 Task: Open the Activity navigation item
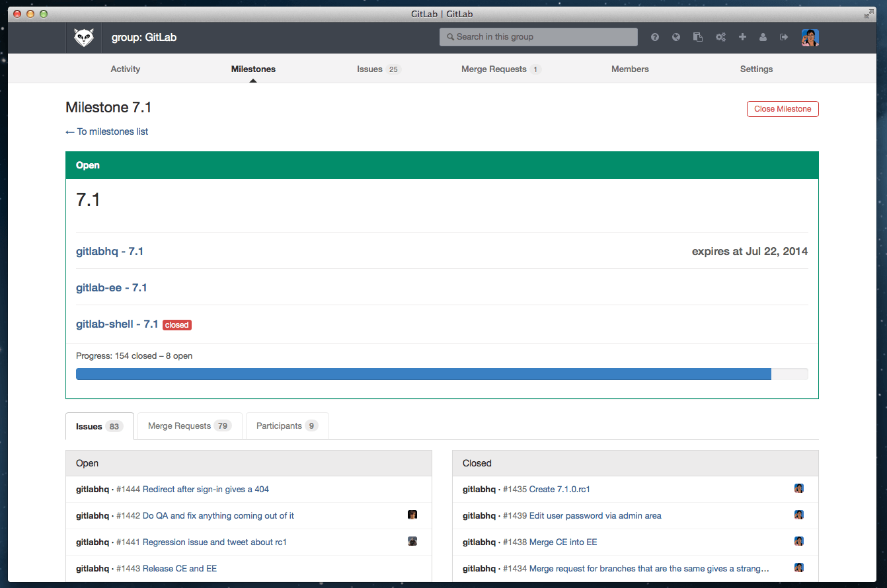point(126,69)
